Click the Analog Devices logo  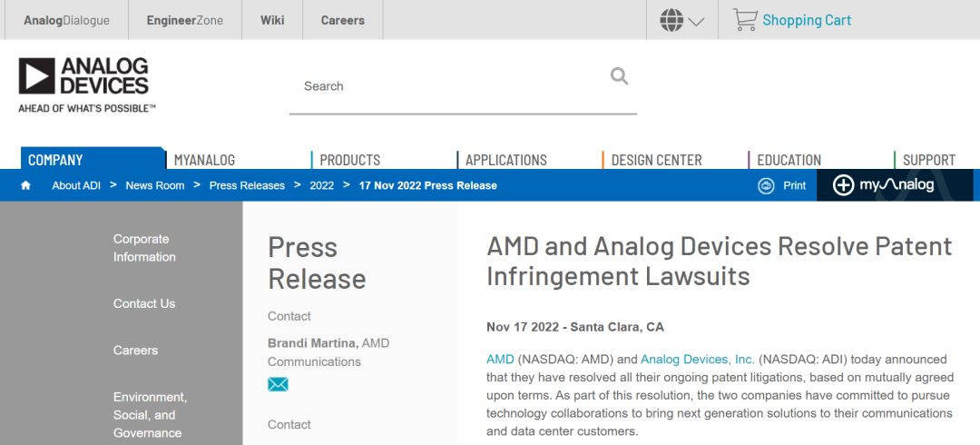[87, 85]
